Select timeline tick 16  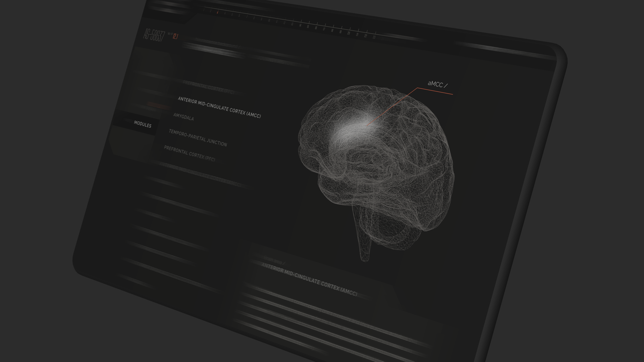tap(316, 28)
